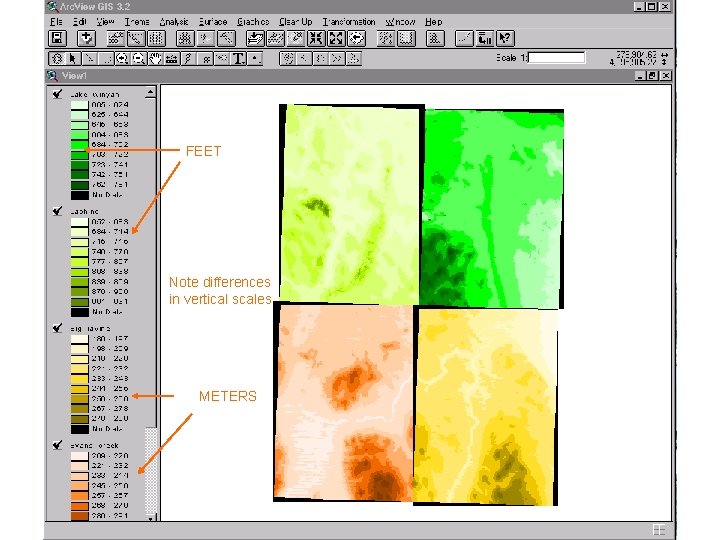Select the black arrow Pointer tool
The width and height of the screenshot is (720, 540).
click(x=72, y=59)
